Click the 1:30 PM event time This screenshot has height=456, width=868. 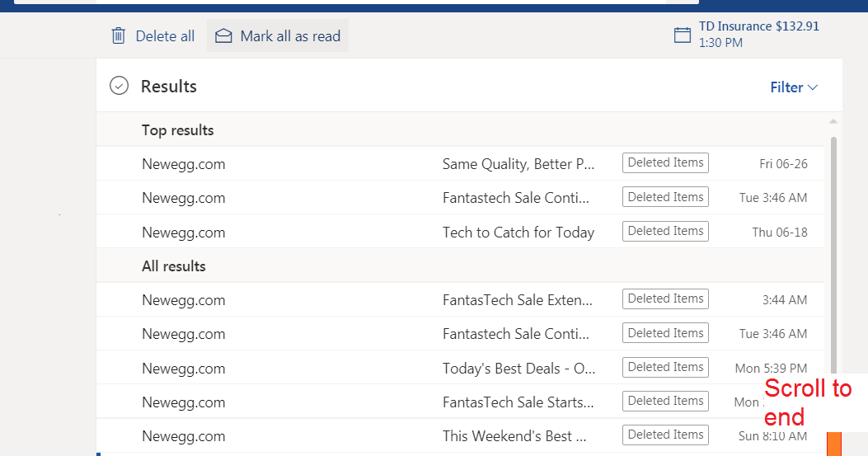click(x=720, y=43)
